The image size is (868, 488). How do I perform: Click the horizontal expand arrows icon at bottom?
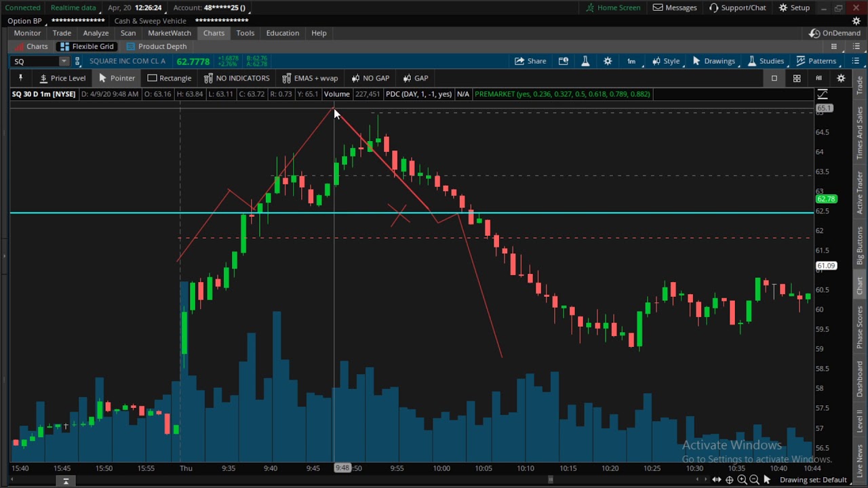coord(717,480)
